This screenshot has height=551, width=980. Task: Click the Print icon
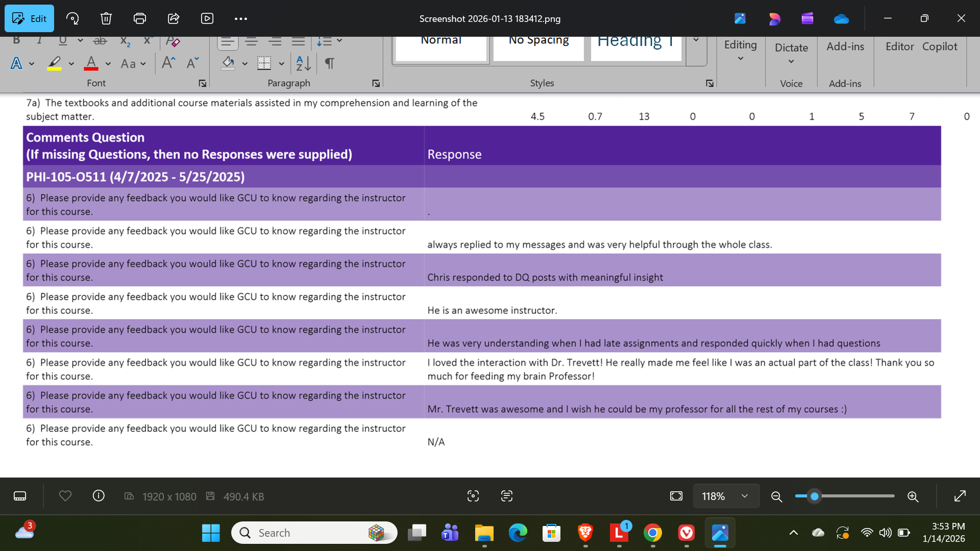coord(139,19)
